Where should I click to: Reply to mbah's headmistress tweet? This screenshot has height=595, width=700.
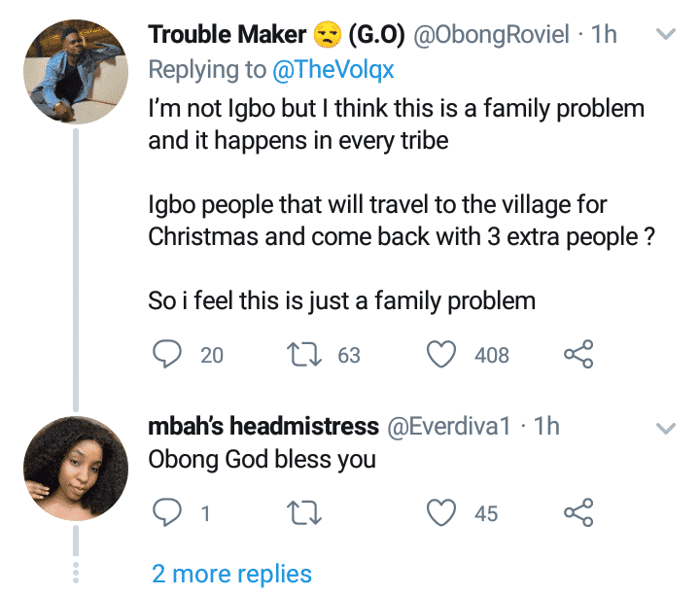click(x=167, y=512)
